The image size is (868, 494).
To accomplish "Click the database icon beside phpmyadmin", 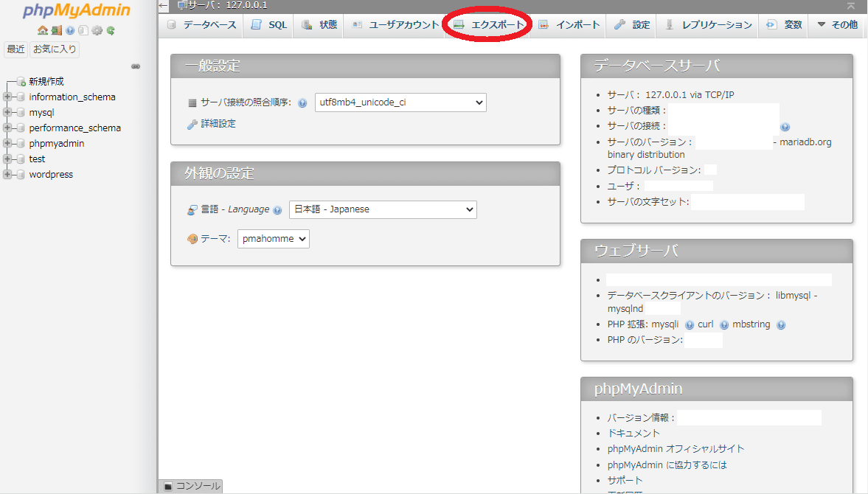I will pyautogui.click(x=21, y=144).
